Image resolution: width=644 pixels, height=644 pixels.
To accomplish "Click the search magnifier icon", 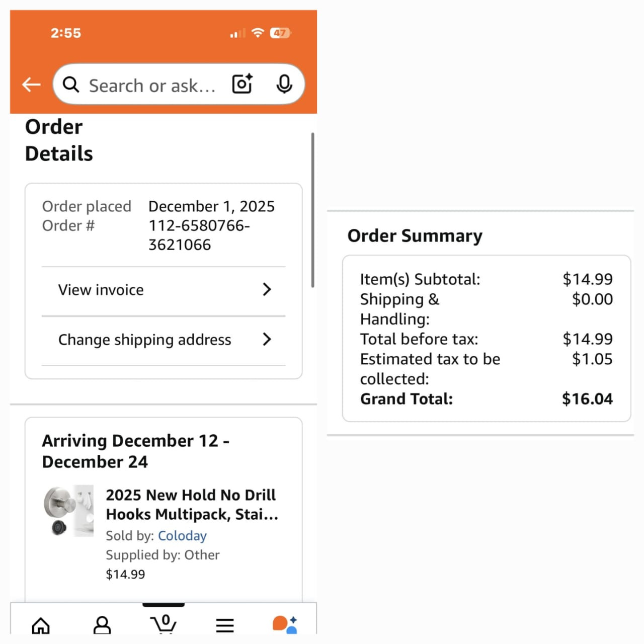I will pyautogui.click(x=71, y=85).
